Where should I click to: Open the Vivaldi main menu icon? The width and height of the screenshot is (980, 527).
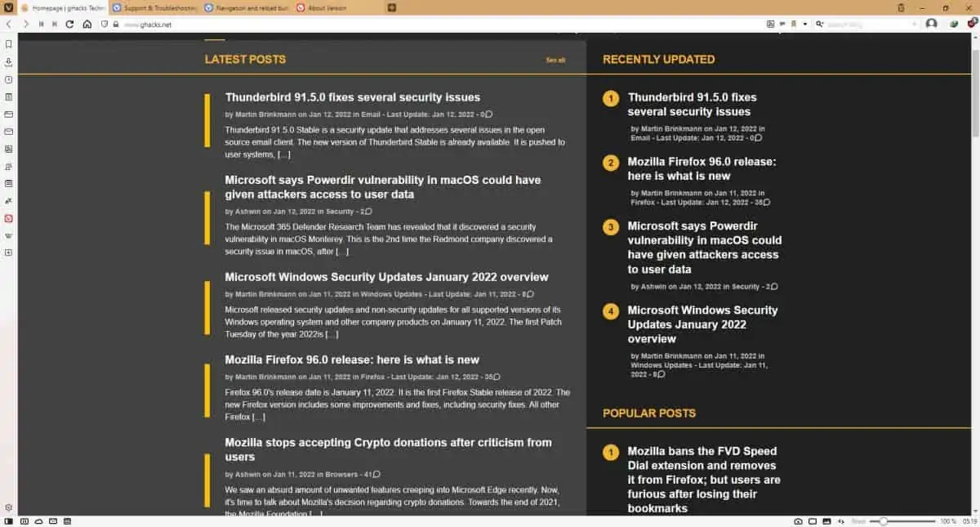coord(8,7)
